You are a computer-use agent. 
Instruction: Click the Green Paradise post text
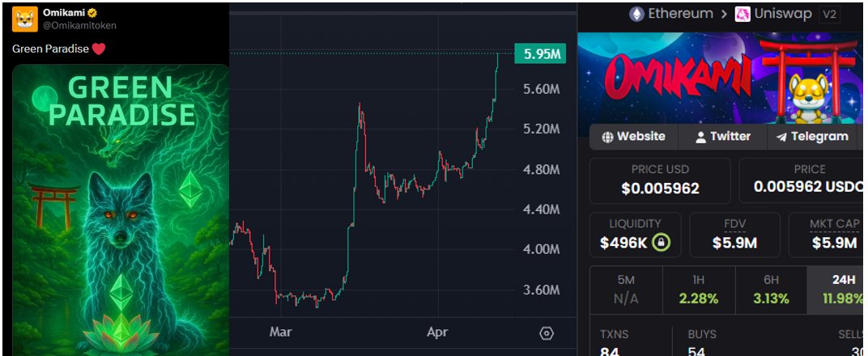tap(50, 49)
